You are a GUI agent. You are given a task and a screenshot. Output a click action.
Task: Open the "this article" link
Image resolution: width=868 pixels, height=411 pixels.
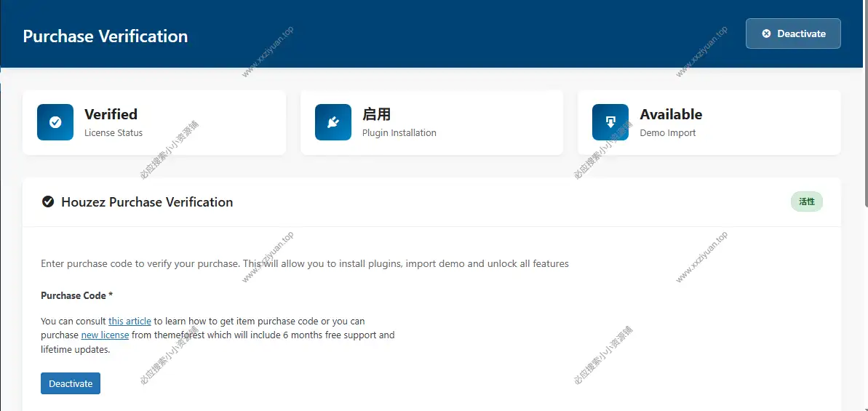(x=130, y=321)
